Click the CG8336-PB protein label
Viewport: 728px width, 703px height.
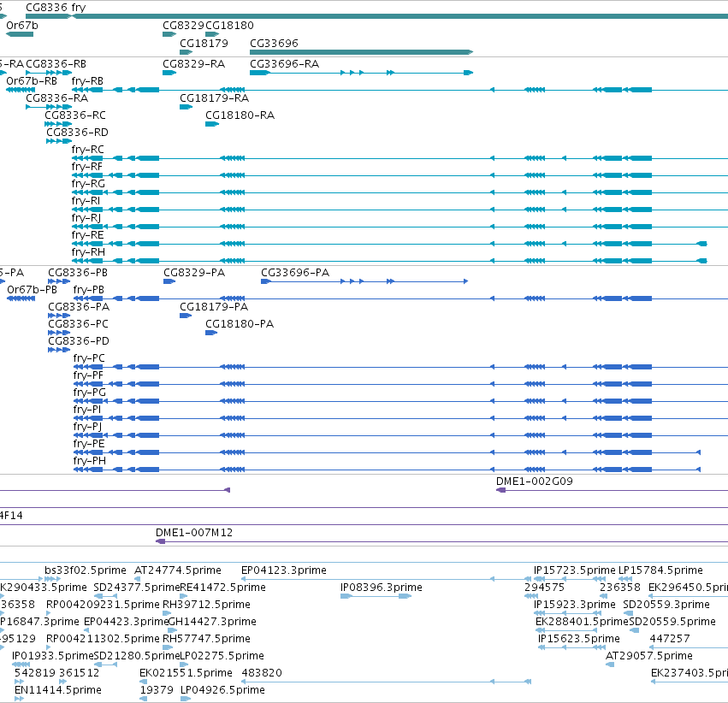78,273
